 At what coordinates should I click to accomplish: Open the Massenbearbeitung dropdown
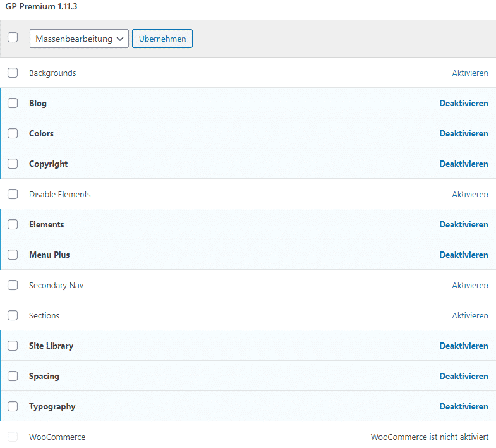click(79, 39)
